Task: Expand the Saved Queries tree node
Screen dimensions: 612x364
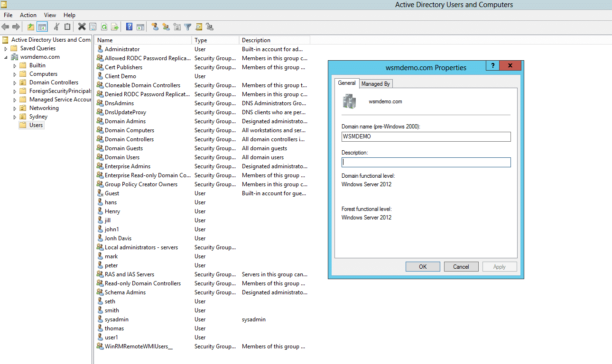Action: pyautogui.click(x=6, y=48)
